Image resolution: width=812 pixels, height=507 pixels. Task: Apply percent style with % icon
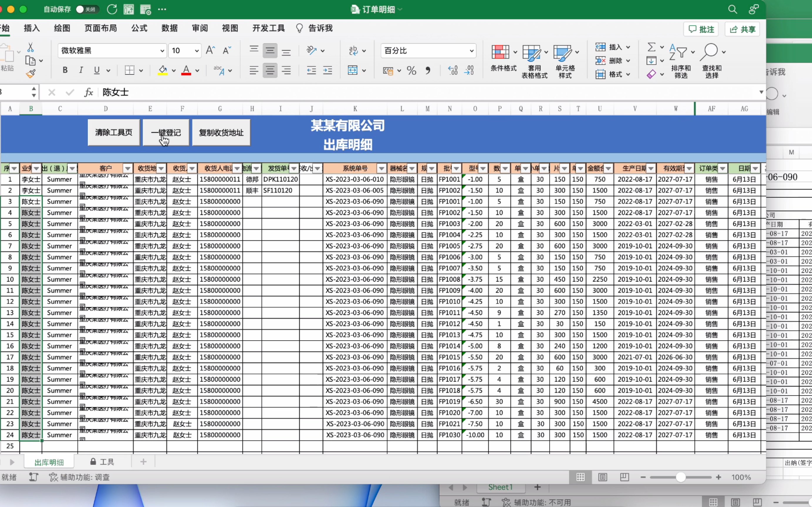[x=411, y=70]
